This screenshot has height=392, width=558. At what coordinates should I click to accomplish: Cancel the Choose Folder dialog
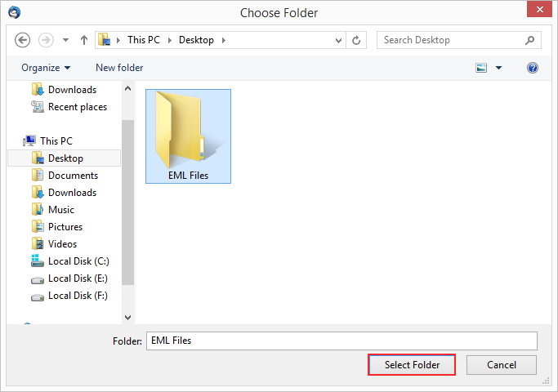(x=502, y=364)
